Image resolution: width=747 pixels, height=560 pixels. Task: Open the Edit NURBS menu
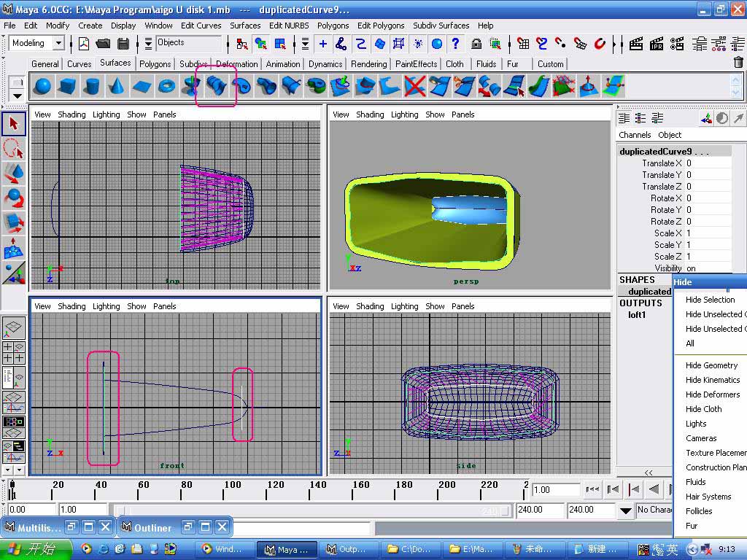(x=289, y=26)
